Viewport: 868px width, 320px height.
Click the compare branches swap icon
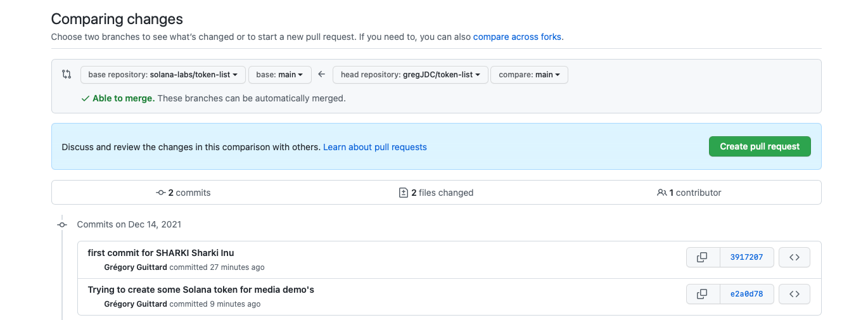click(x=67, y=75)
